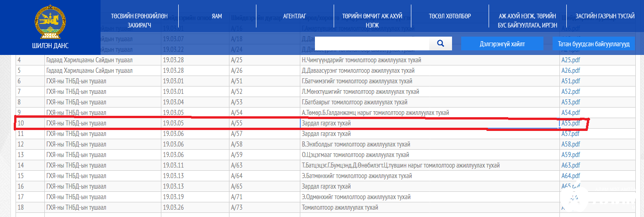This screenshot has height=217, width=644.
Task: Click the magnifying glass search icon
Action: (441, 43)
